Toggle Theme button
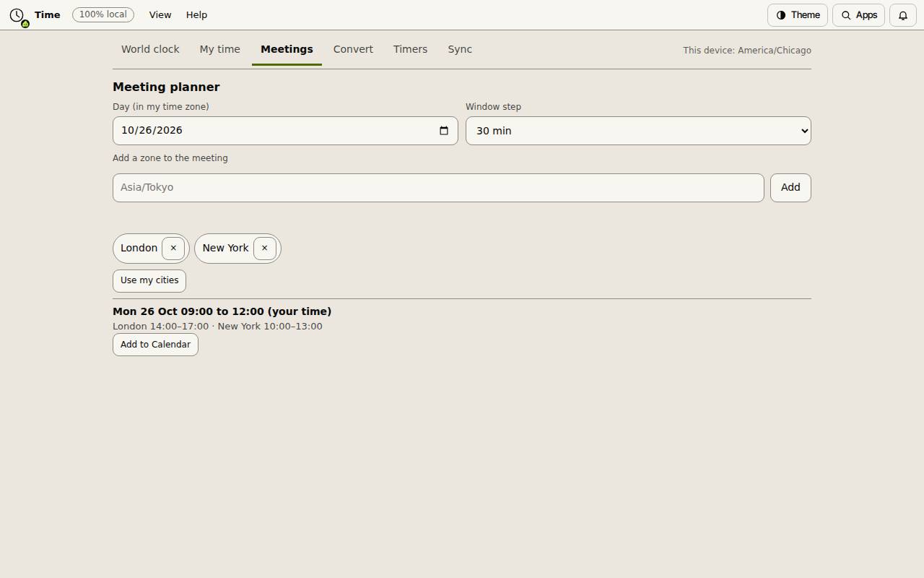 point(798,15)
